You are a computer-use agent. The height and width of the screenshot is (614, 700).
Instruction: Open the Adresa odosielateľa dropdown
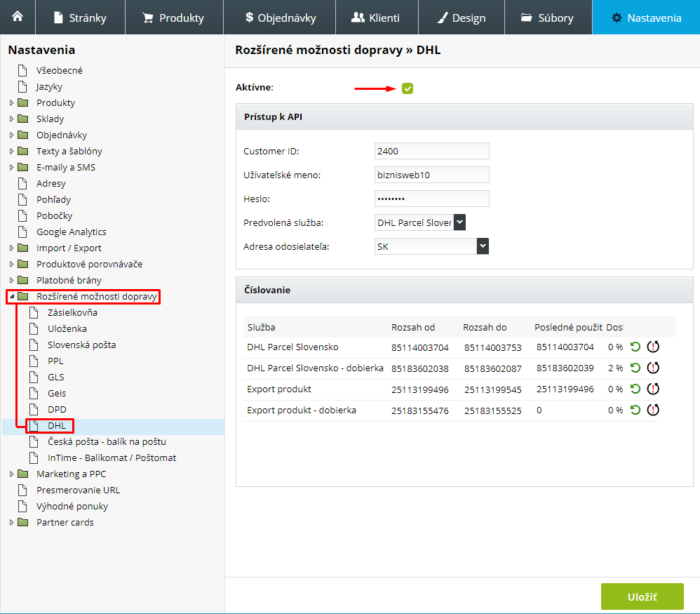[431, 246]
